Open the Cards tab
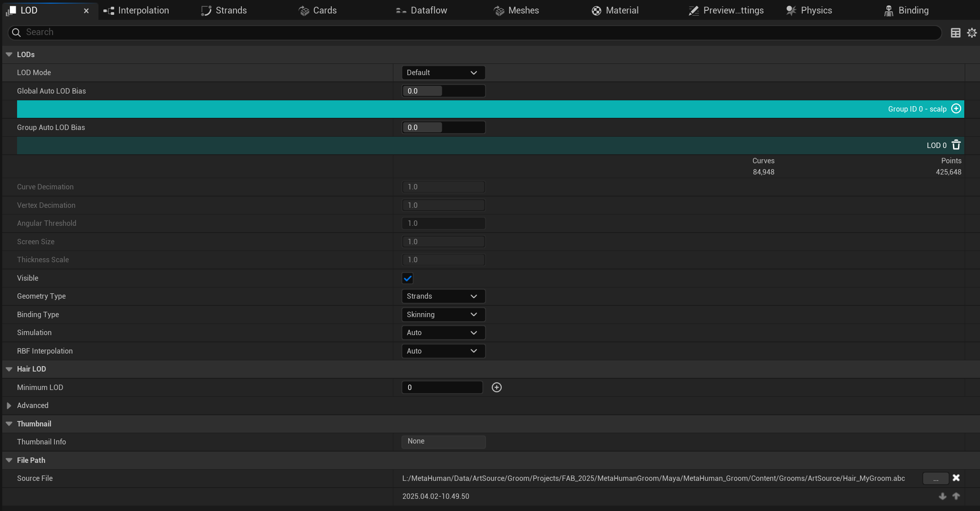This screenshot has height=511, width=980. click(x=318, y=11)
